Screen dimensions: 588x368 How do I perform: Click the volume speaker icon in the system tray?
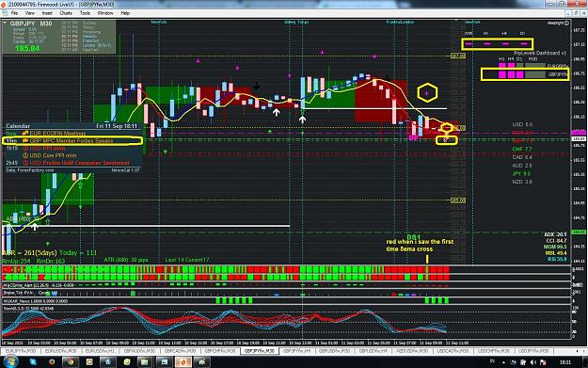(532, 362)
